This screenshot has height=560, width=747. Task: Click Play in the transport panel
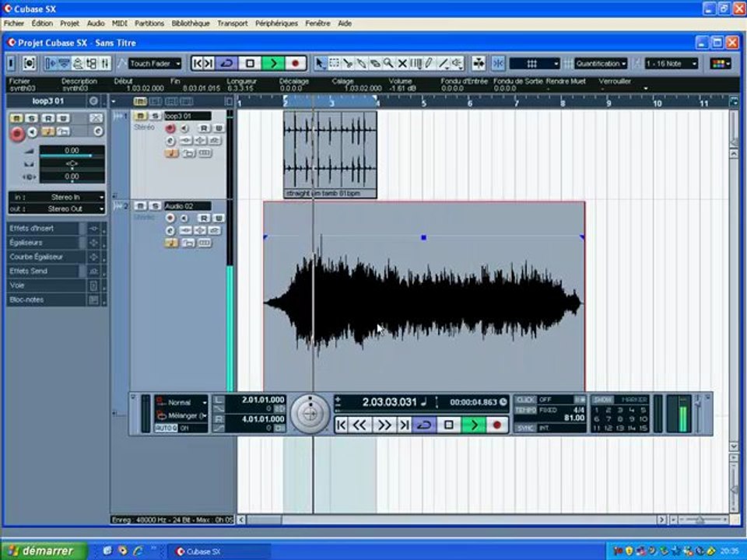pyautogui.click(x=474, y=425)
